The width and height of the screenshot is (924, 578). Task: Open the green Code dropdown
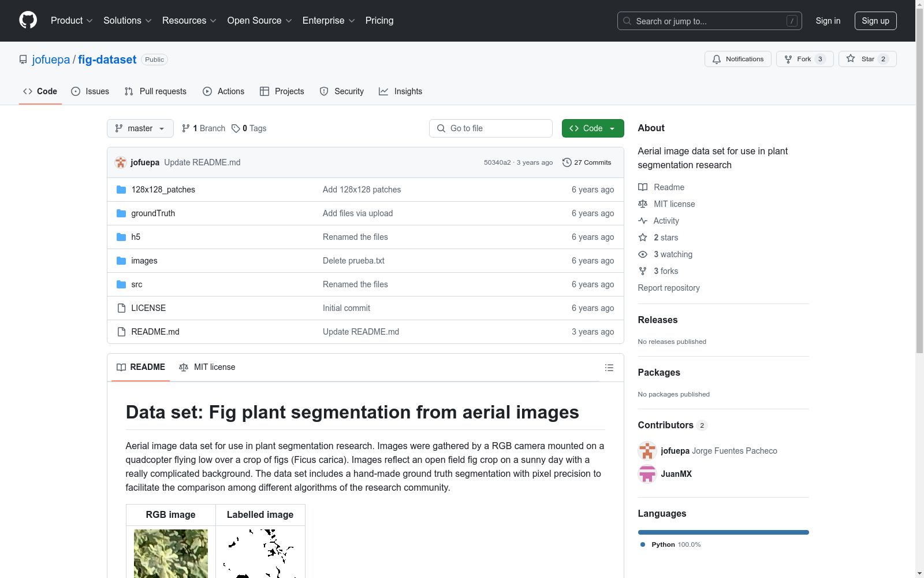593,128
